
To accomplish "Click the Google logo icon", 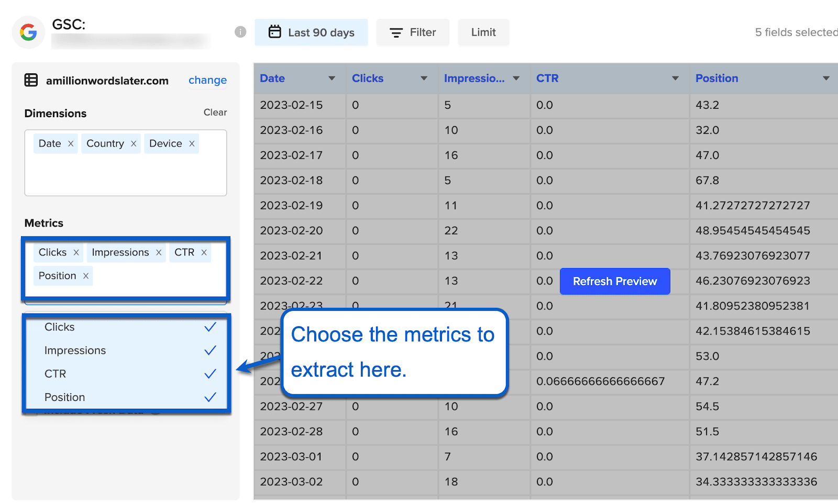I will [28, 32].
